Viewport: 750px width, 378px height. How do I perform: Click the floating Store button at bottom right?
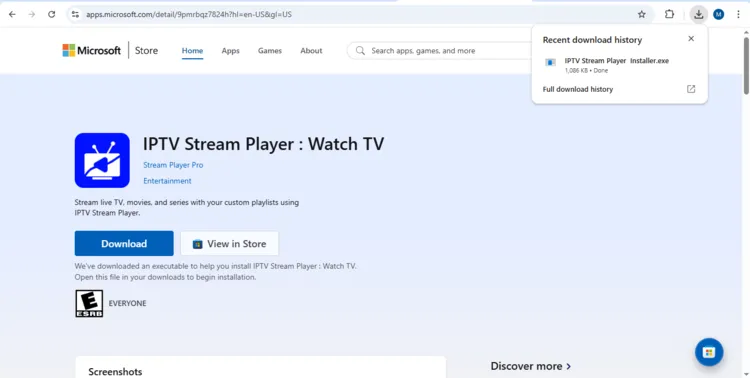point(709,352)
